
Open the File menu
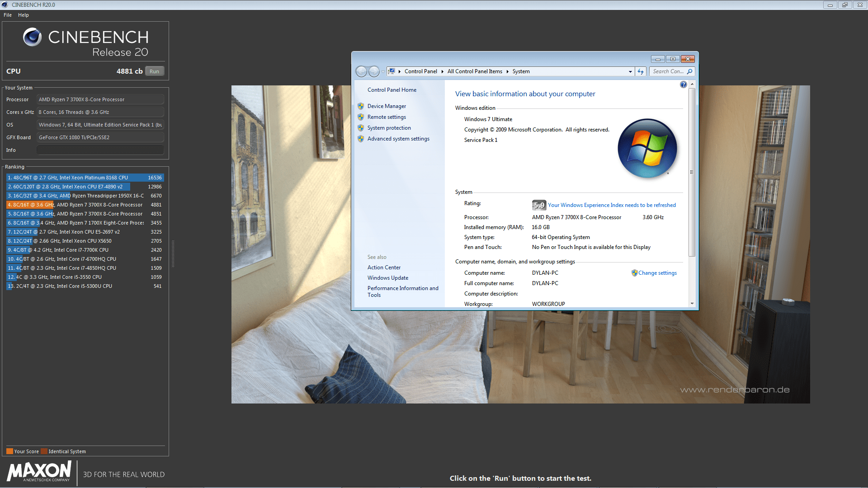click(x=8, y=15)
